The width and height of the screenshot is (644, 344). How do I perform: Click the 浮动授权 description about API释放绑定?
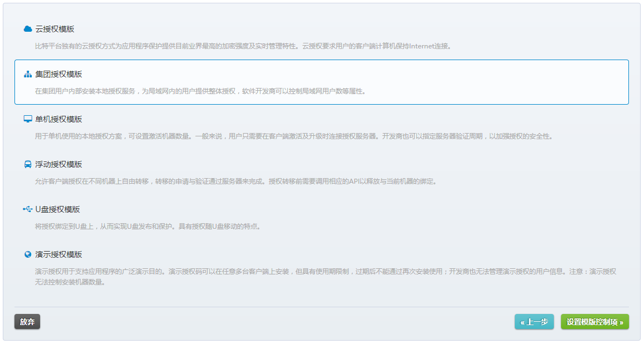point(236,181)
